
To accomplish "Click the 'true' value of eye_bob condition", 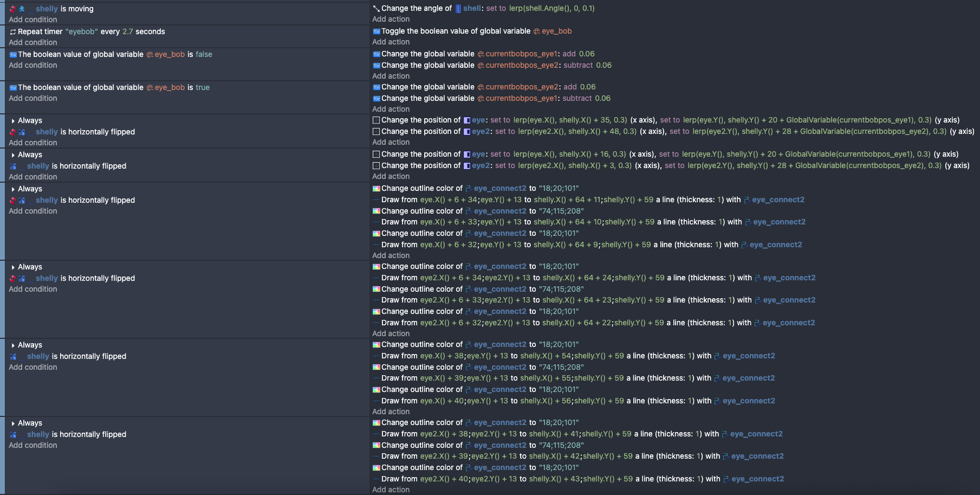I will tap(203, 88).
